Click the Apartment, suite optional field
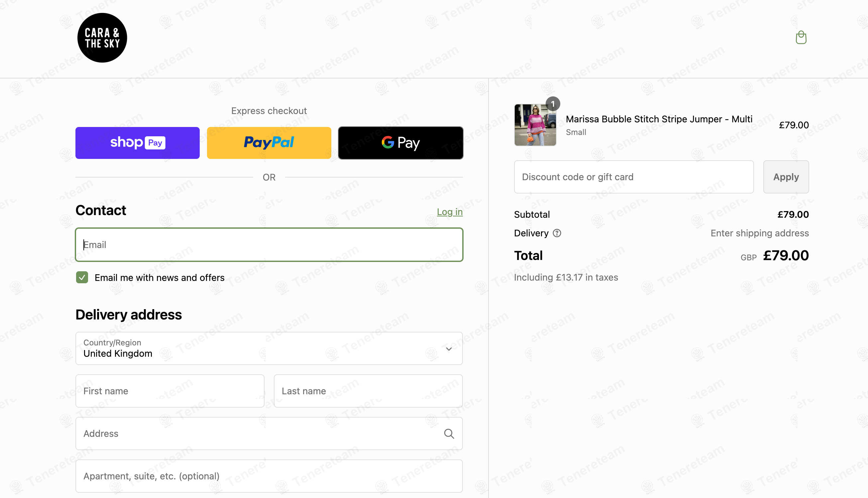868x498 pixels. [269, 476]
